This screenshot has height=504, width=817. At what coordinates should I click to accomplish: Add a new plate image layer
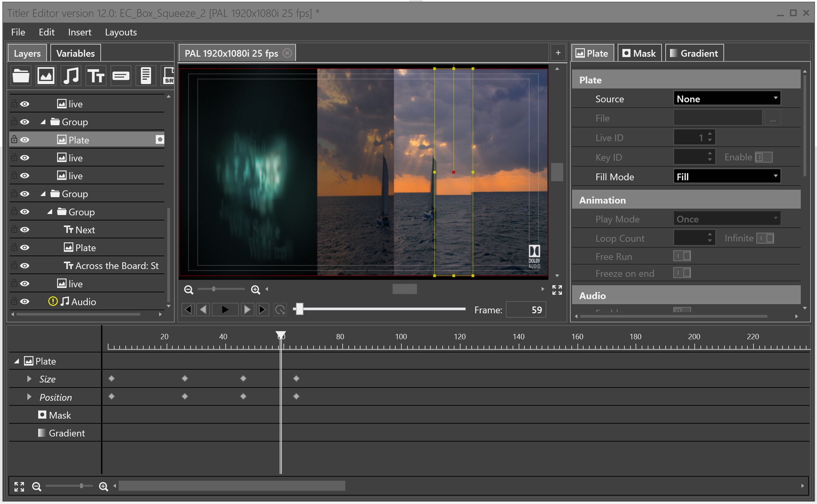click(x=46, y=75)
